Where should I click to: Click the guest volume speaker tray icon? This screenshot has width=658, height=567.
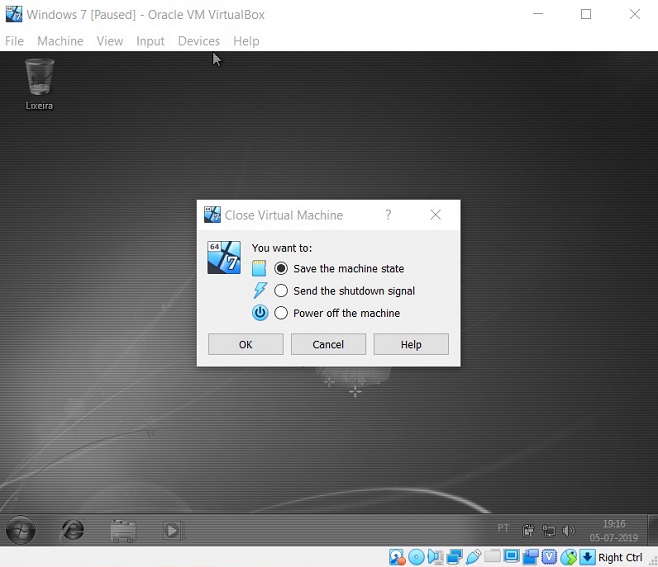pos(568,531)
